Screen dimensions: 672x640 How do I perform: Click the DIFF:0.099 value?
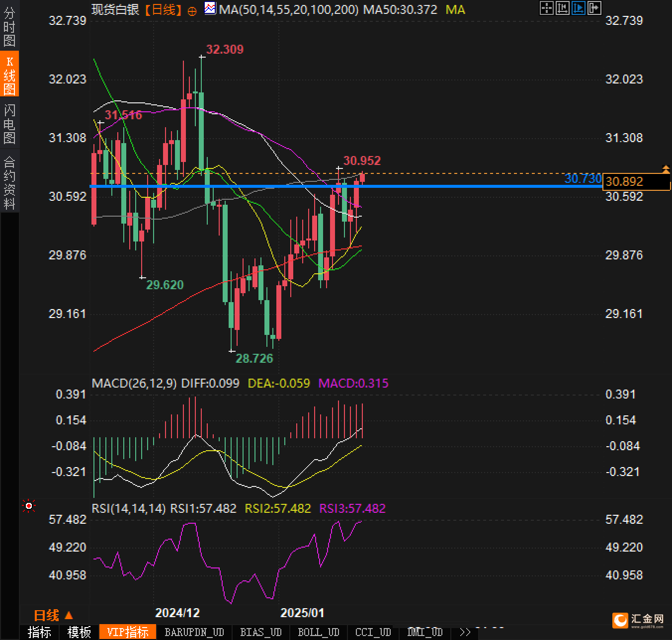[x=210, y=383]
